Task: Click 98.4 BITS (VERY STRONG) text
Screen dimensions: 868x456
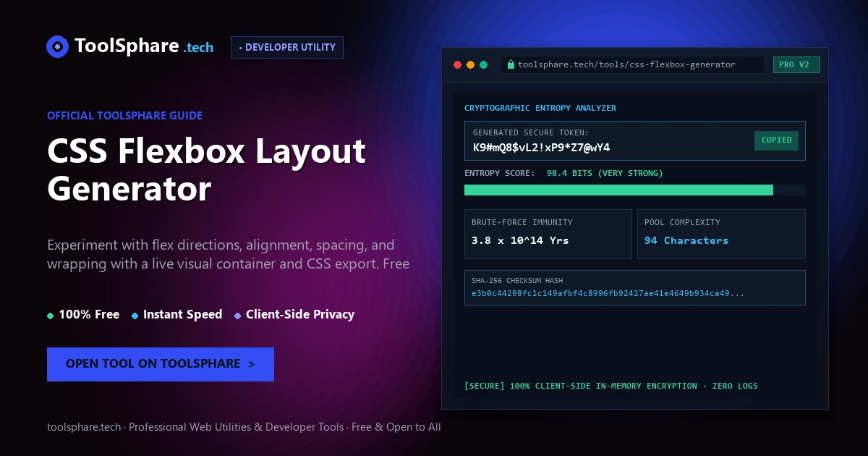Action: (605, 173)
